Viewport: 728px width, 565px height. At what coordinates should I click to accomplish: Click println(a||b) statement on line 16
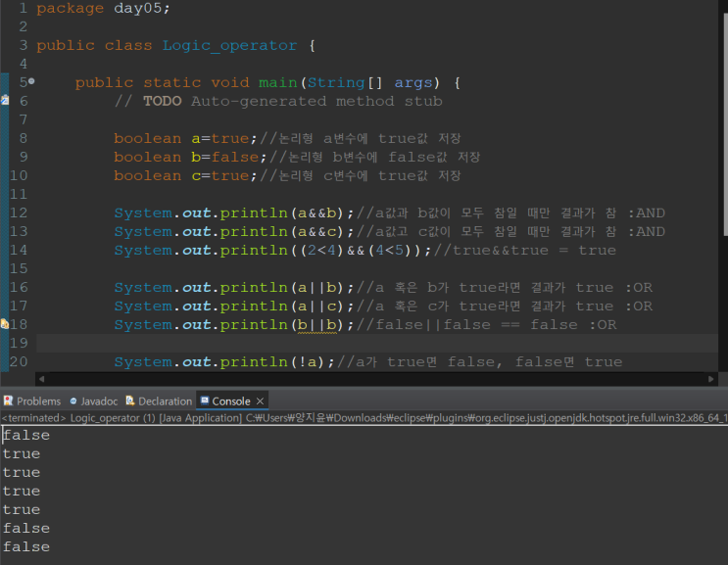point(234,288)
